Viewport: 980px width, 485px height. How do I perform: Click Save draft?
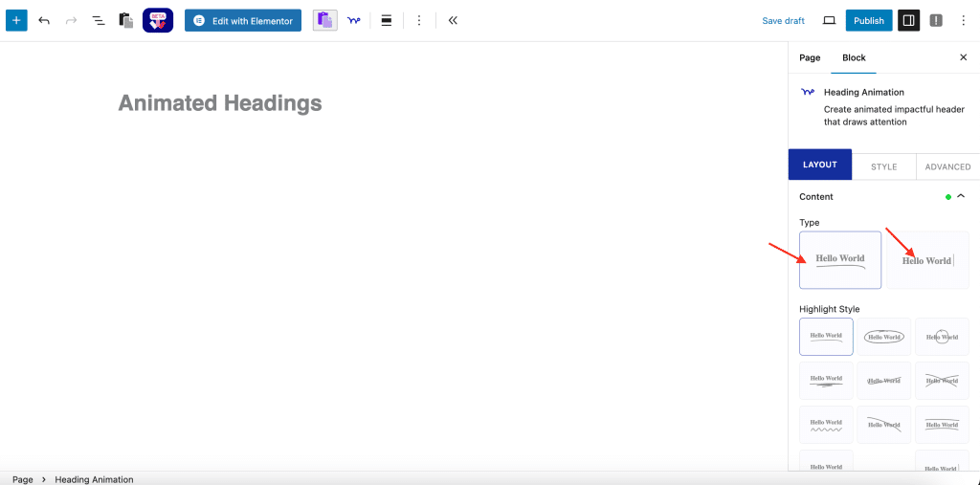tap(783, 21)
